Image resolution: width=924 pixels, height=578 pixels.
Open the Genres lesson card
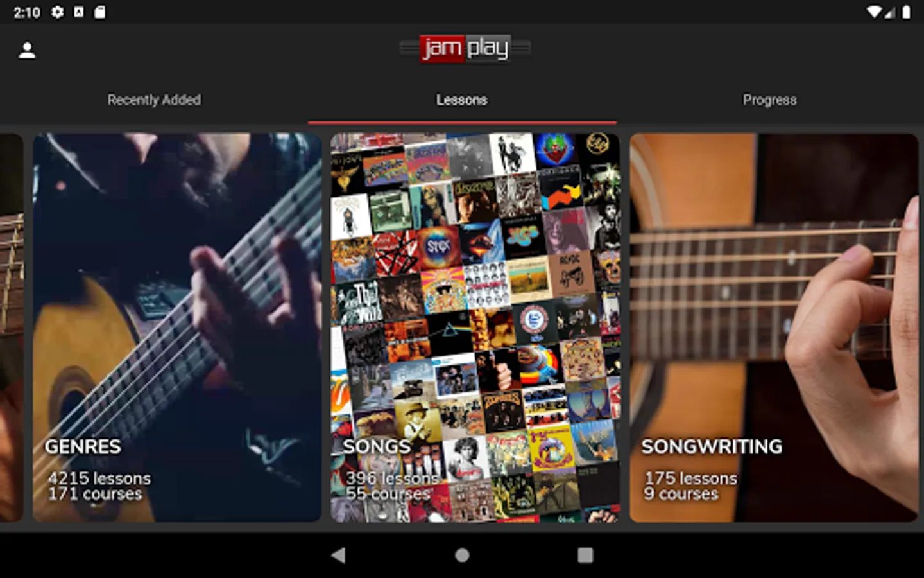(177, 328)
